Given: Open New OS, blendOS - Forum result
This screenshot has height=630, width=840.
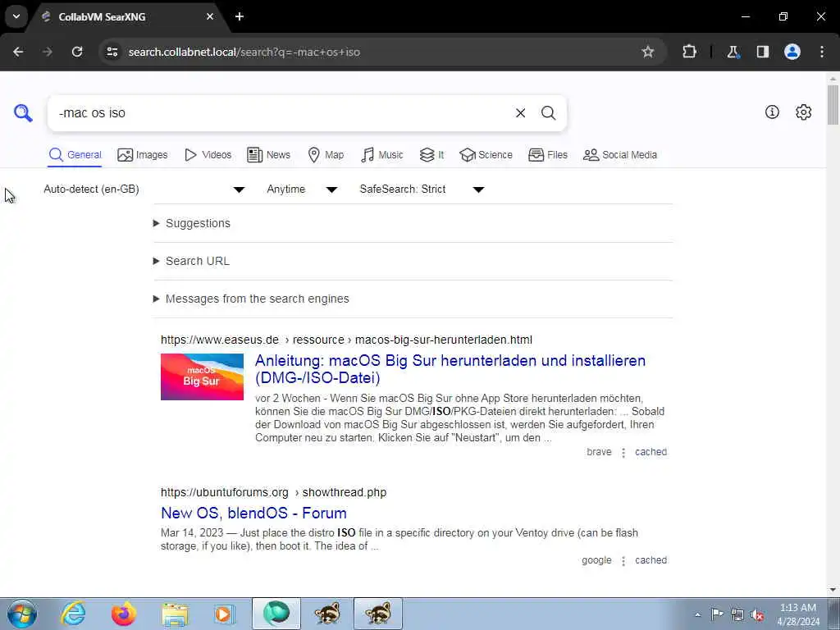Looking at the screenshot, I should [x=254, y=514].
